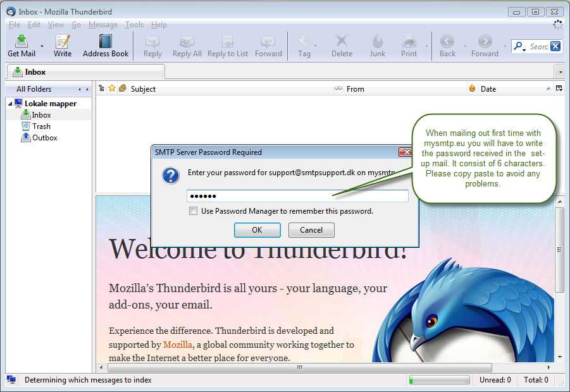Sort by the read-status glasses icon
Screen dimensions: 570x392
[338, 89]
